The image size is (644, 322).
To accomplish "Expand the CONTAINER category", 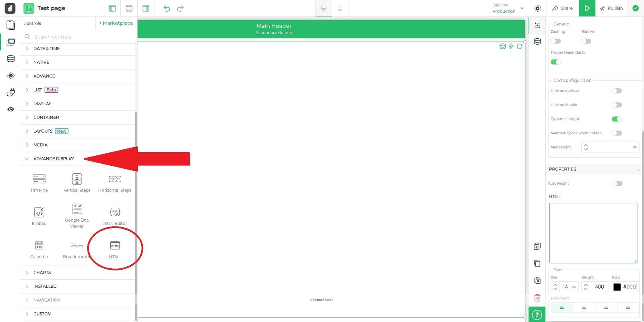I will coord(46,117).
